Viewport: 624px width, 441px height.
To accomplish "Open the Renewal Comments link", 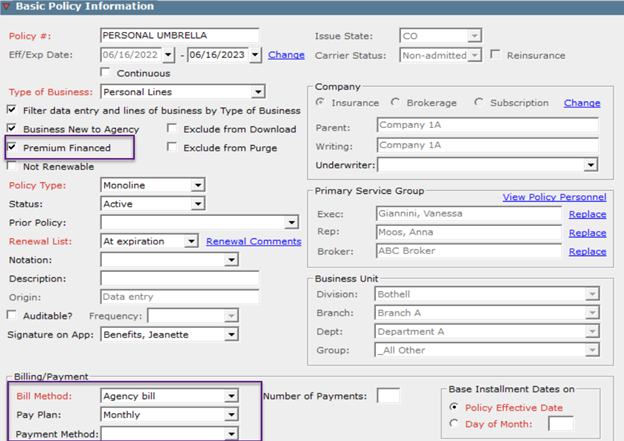I will (x=254, y=242).
